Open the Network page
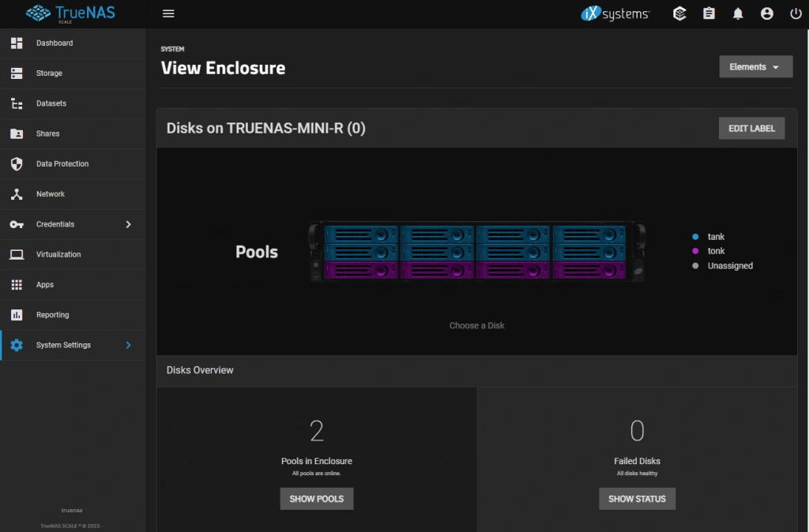 pos(73,194)
